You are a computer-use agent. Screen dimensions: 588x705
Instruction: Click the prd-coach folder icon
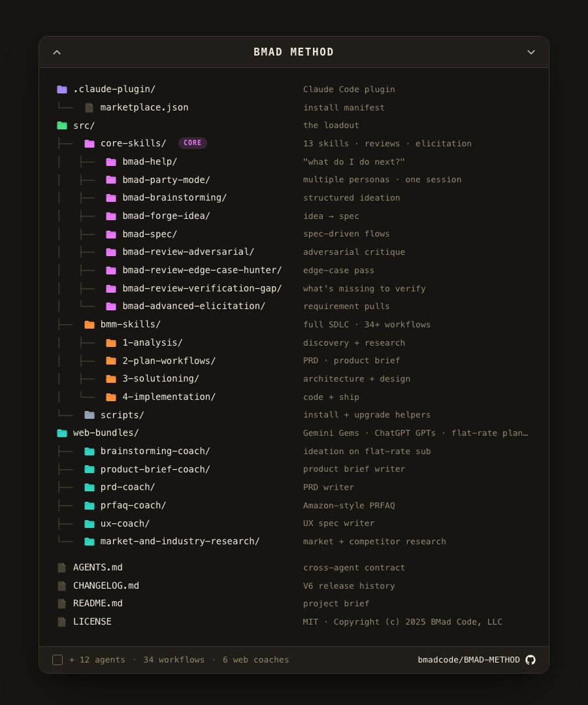coord(90,487)
